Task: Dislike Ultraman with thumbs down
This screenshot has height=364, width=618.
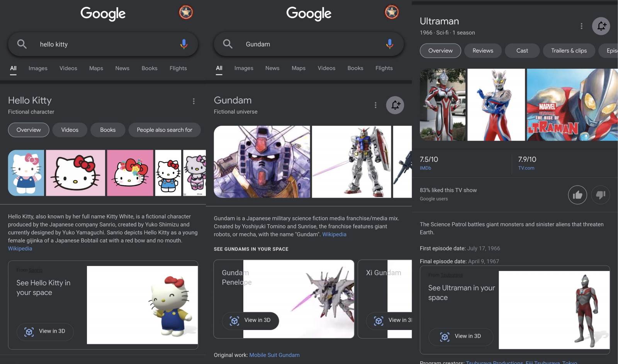Action: tap(601, 195)
